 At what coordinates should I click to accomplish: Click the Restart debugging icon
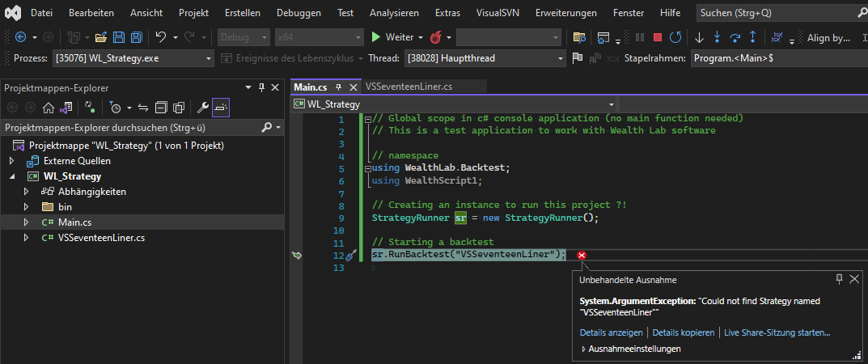(x=675, y=37)
